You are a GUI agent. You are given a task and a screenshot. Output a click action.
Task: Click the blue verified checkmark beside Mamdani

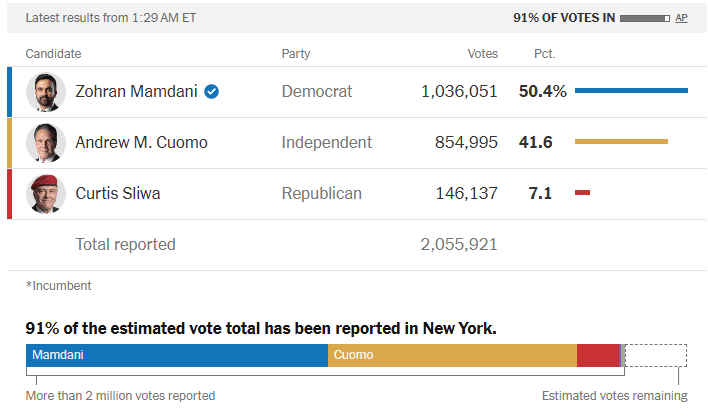pos(212,92)
